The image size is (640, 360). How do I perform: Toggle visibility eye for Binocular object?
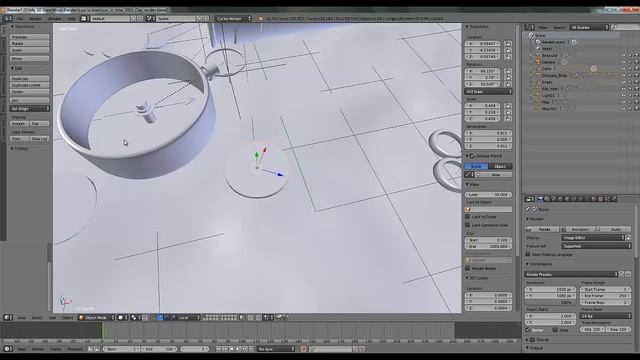click(623, 56)
